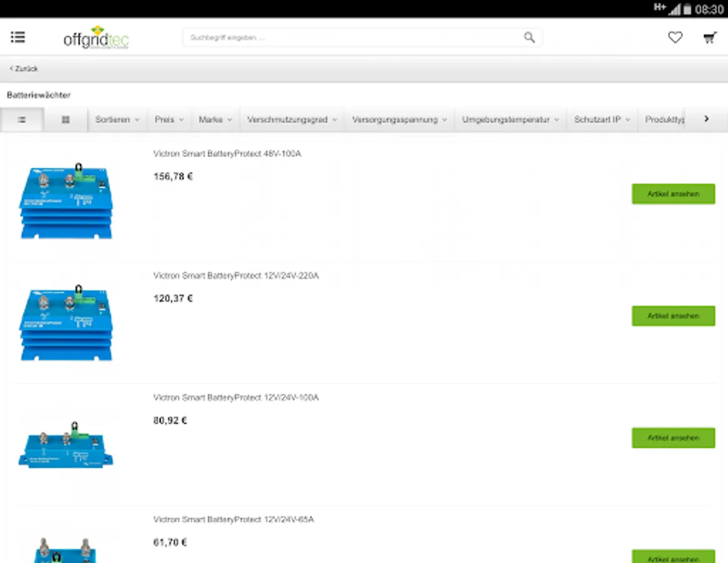
Task: Click the 80,92 € price
Action: pos(170,420)
